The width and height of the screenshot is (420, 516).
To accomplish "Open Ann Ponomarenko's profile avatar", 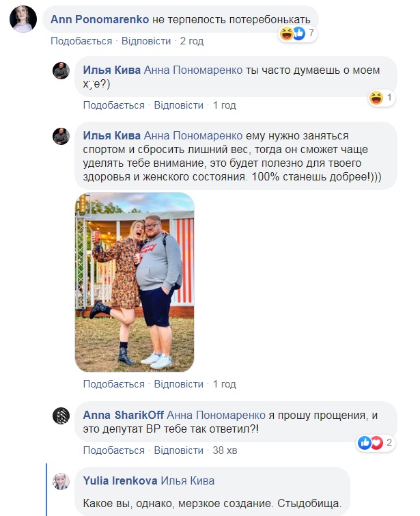I will [x=23, y=19].
